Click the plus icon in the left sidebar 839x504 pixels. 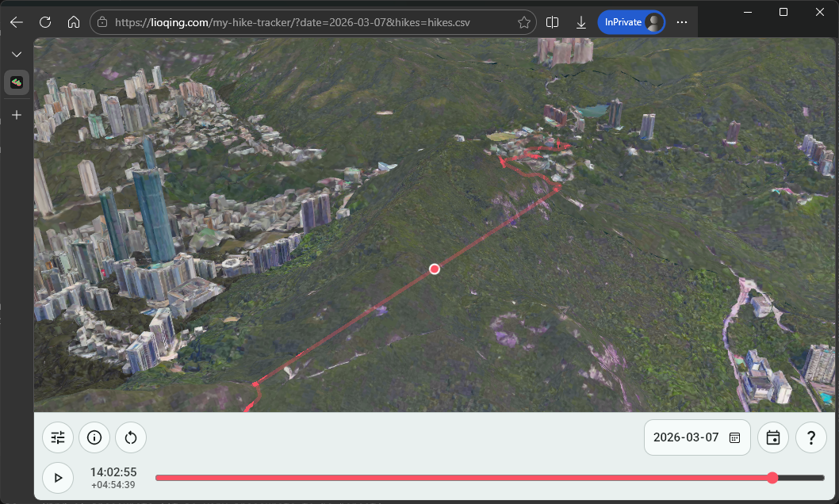click(x=16, y=114)
